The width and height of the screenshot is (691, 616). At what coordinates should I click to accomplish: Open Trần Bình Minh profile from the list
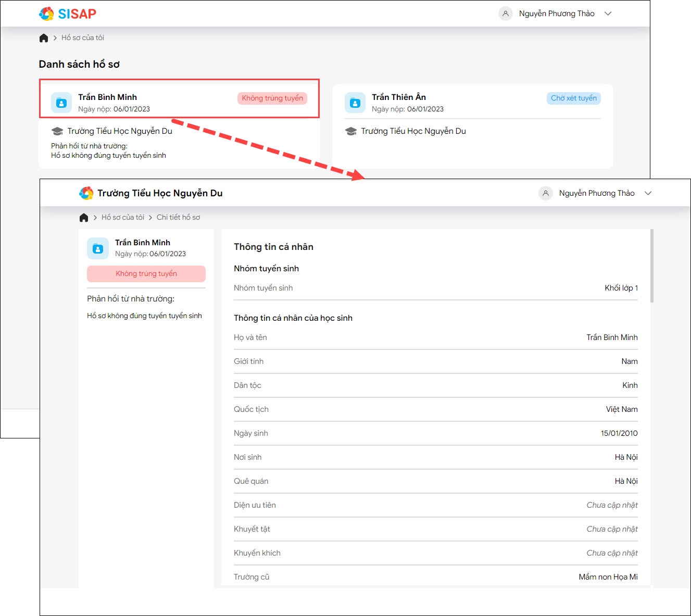[x=108, y=97]
